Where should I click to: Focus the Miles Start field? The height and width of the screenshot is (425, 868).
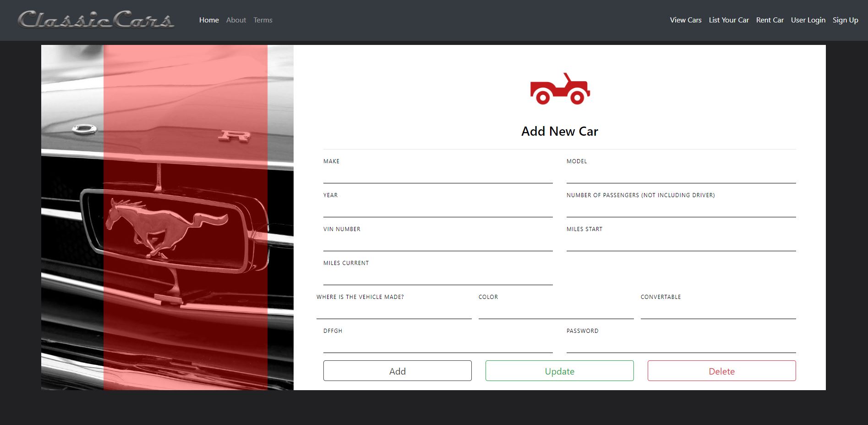point(681,243)
